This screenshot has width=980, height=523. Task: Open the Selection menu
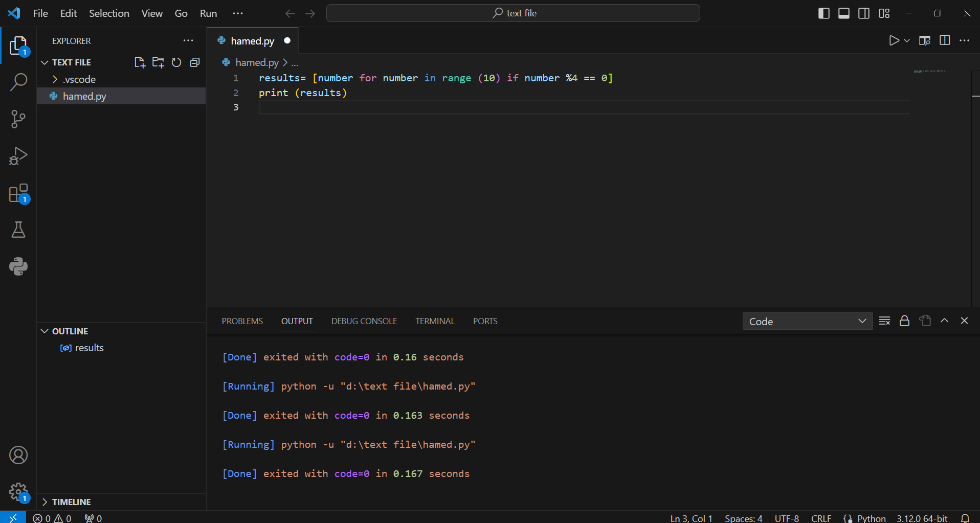point(109,13)
